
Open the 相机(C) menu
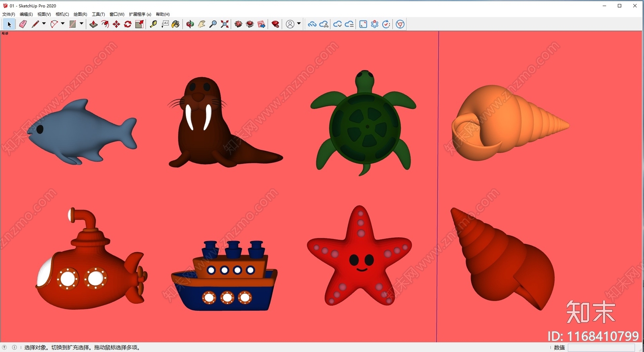point(62,14)
